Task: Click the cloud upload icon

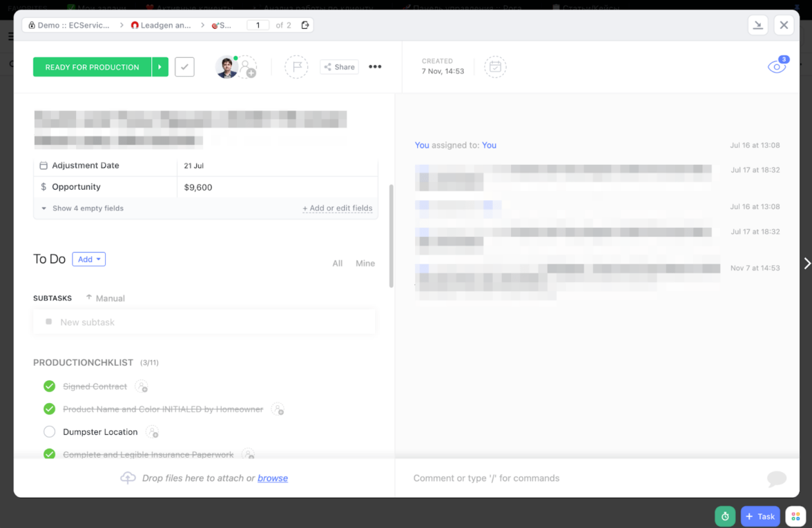Action: (128, 478)
